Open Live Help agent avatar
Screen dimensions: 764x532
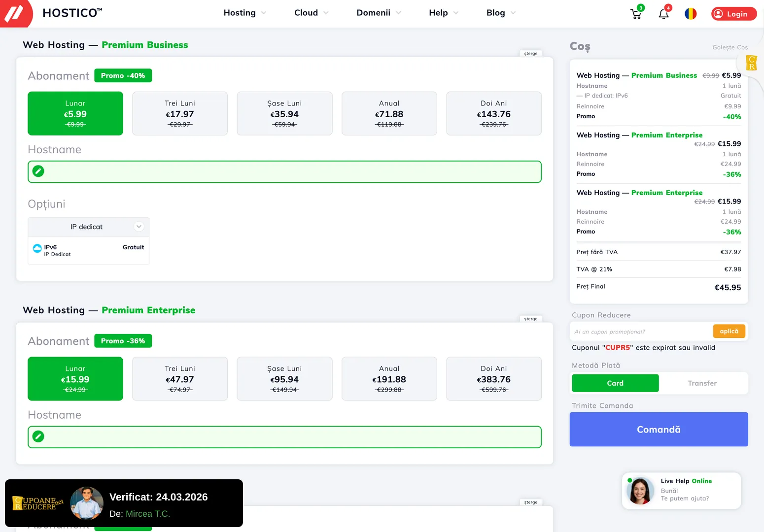[640, 491]
